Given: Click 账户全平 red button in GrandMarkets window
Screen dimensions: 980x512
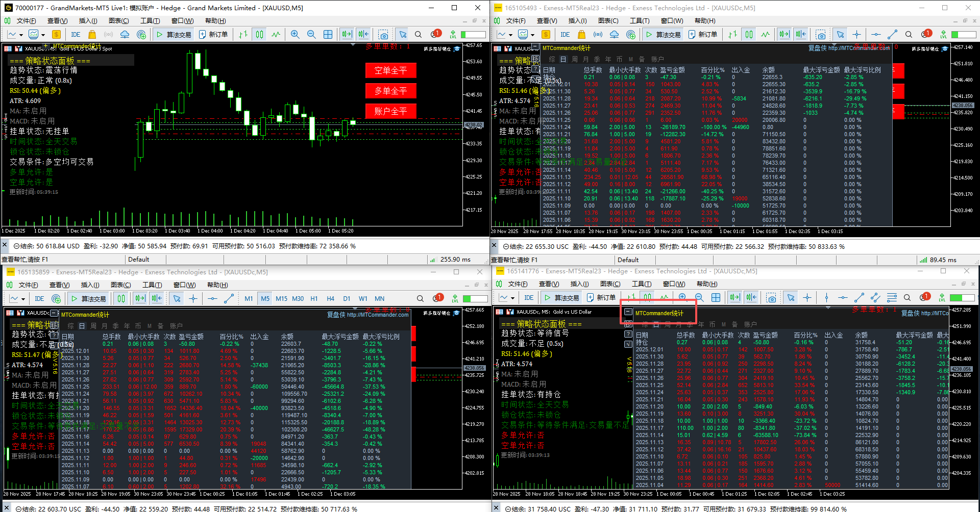Looking at the screenshot, I should click(x=390, y=111).
